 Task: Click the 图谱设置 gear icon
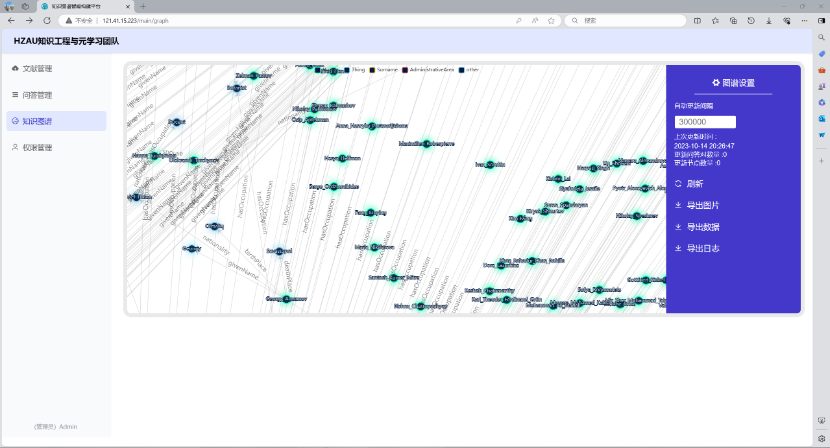716,82
